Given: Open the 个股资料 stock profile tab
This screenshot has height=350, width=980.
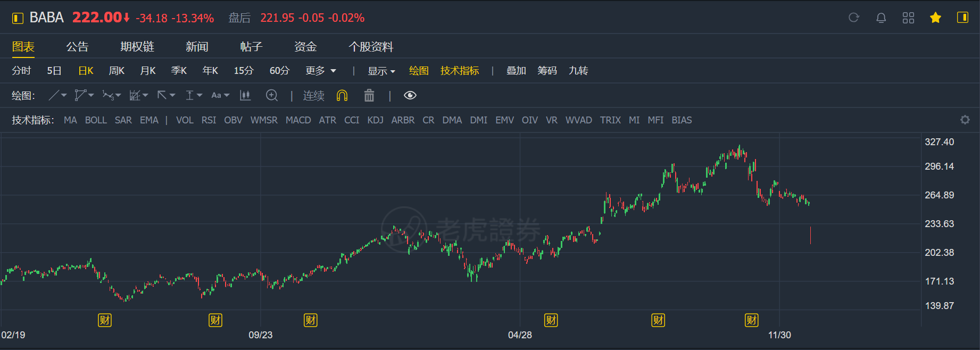Looking at the screenshot, I should (371, 47).
